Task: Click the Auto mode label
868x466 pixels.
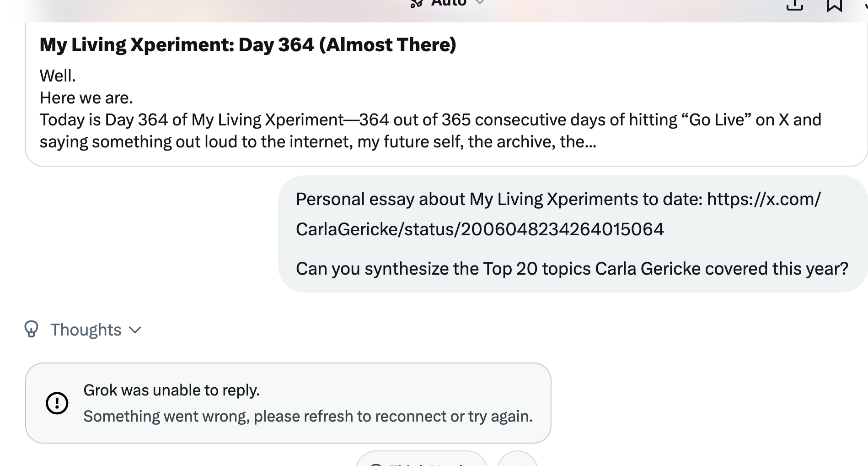Action: click(x=449, y=3)
